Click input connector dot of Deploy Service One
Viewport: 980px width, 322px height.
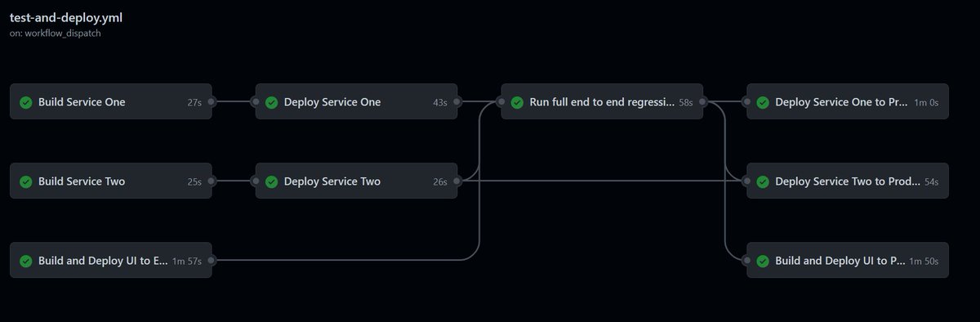click(x=256, y=102)
